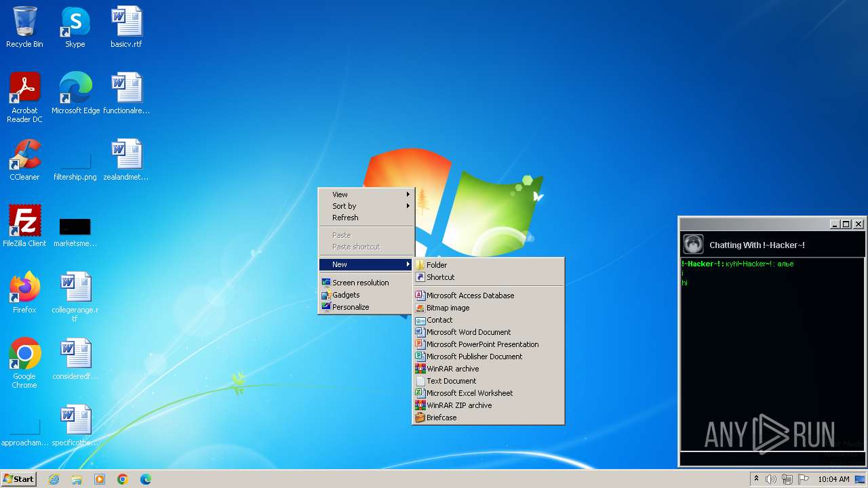Choose Personalize in context menu
Viewport: 868px width, 488px height.
point(366,307)
